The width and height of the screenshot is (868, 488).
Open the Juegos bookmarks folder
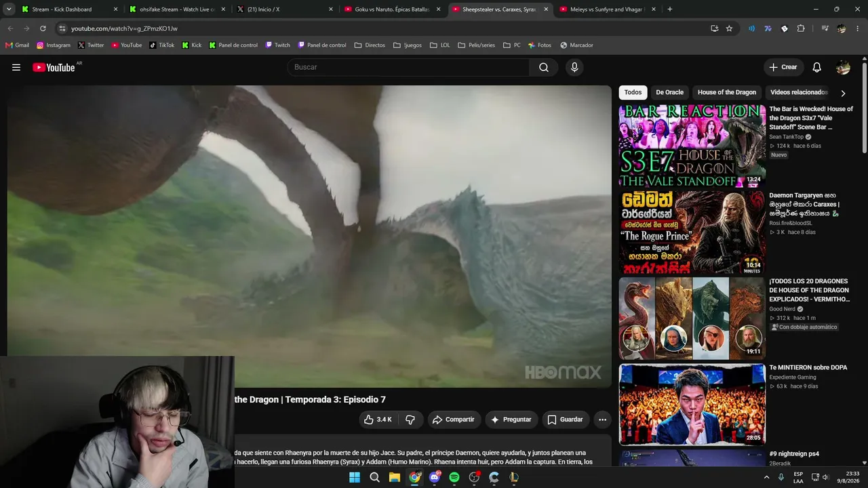tap(408, 45)
